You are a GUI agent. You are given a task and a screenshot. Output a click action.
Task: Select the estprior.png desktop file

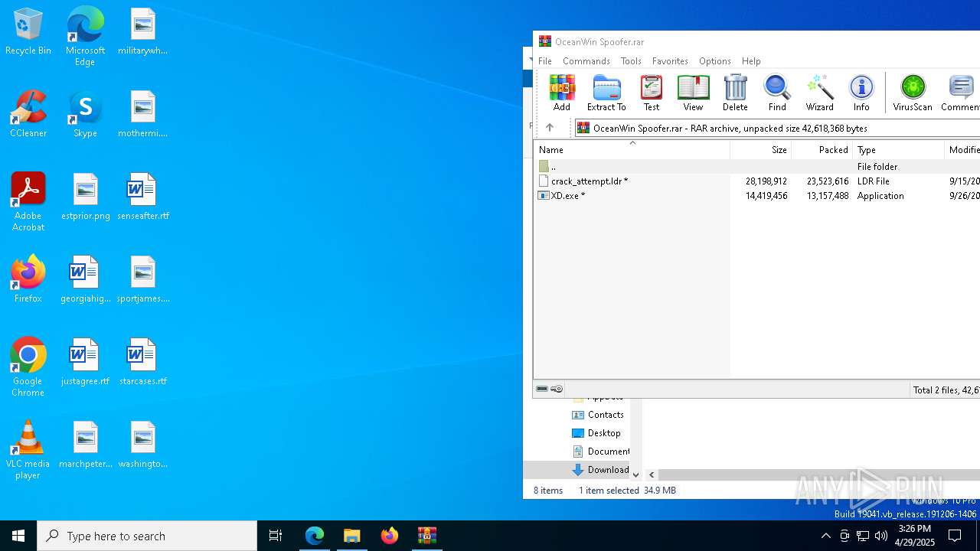point(86,197)
